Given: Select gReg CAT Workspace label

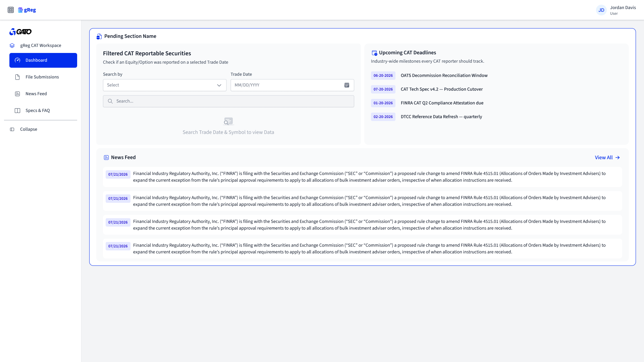Looking at the screenshot, I should click(x=41, y=46).
